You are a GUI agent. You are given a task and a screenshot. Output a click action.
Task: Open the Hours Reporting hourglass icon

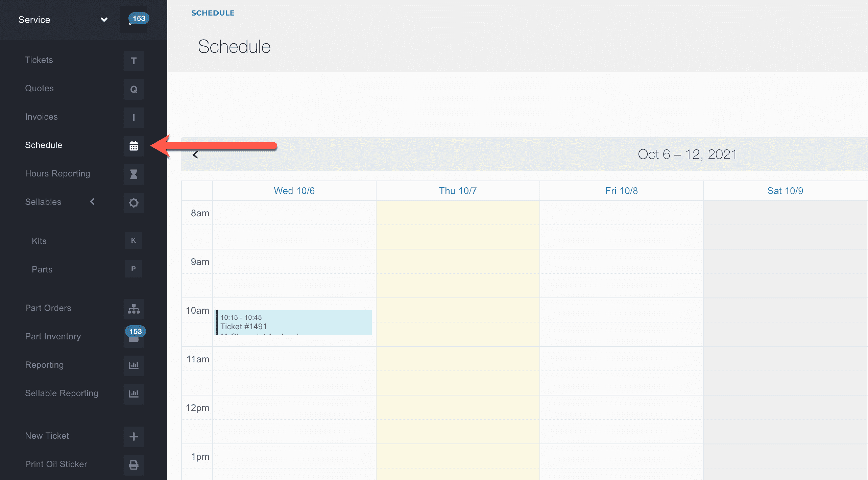[134, 174]
